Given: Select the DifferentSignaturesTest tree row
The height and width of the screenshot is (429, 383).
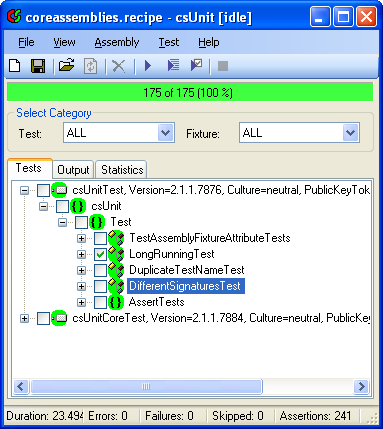Looking at the screenshot, I should pos(186,286).
